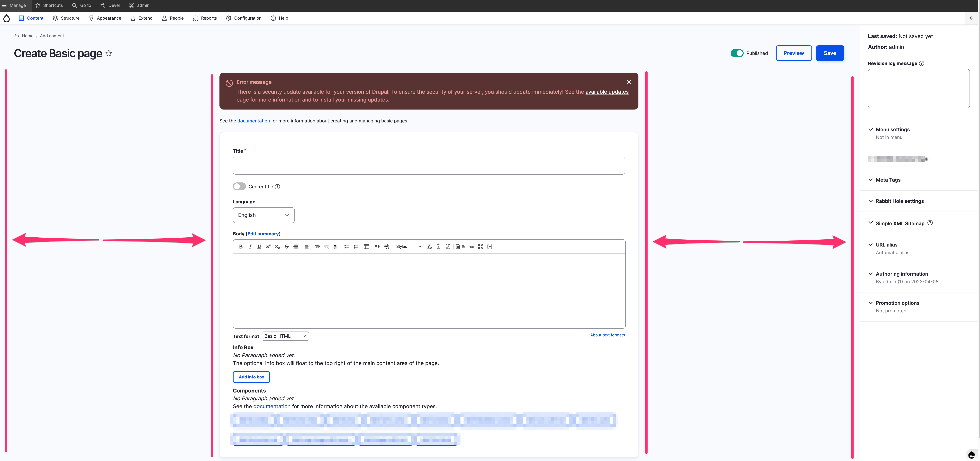Open the Text format dropdown
This screenshot has width=980, height=461.
[x=285, y=336]
